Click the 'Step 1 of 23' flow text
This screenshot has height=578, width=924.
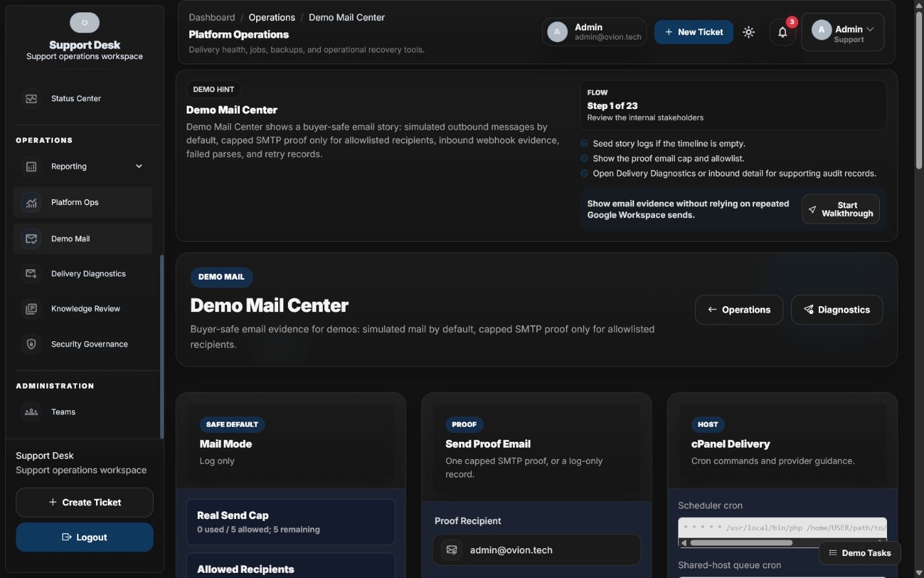pos(612,106)
